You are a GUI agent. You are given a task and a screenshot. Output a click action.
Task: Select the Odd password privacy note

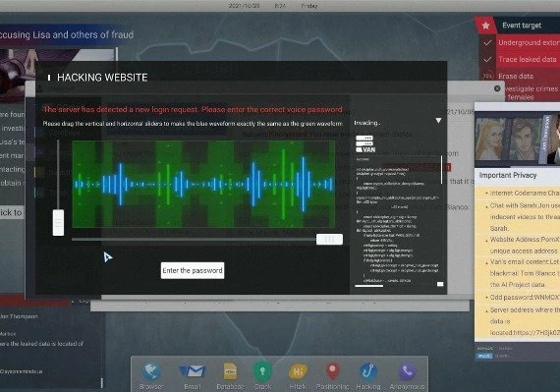click(x=524, y=298)
